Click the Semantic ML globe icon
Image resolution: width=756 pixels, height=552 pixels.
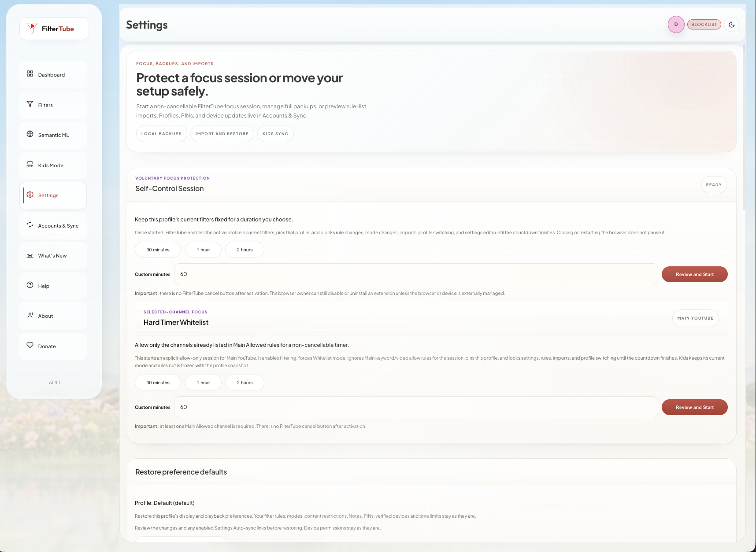pos(30,134)
